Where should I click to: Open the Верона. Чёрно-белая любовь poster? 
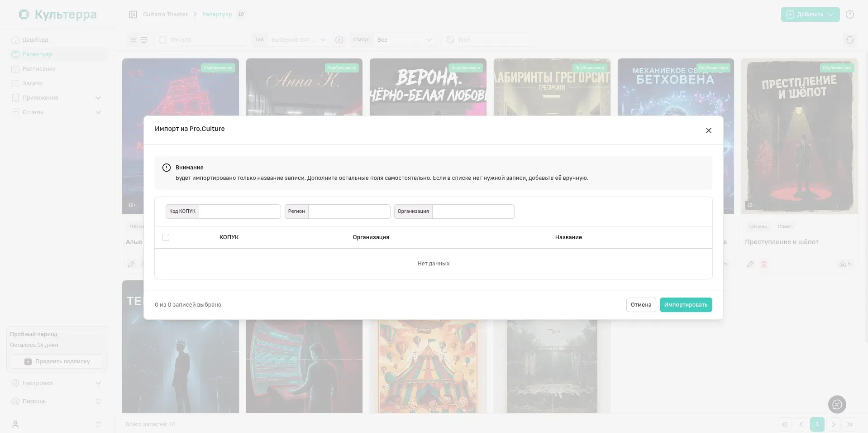[428, 87]
